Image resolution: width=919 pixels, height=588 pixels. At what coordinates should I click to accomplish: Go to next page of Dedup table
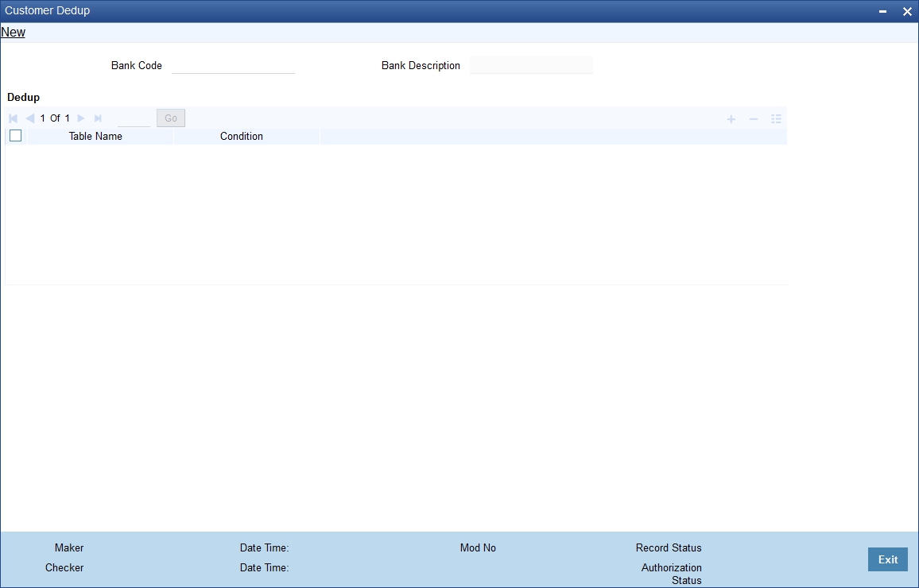[x=81, y=118]
